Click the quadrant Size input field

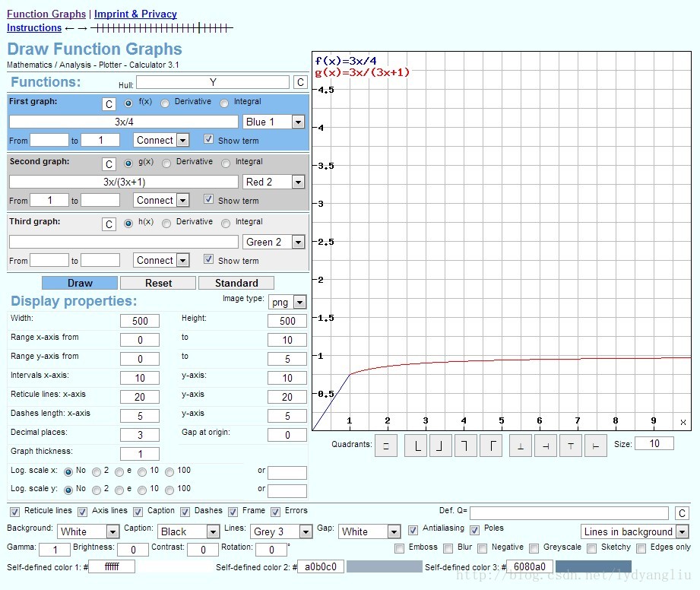654,443
